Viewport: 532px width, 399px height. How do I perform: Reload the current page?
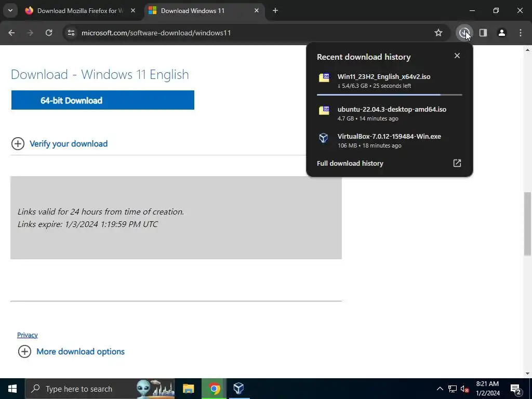49,33
